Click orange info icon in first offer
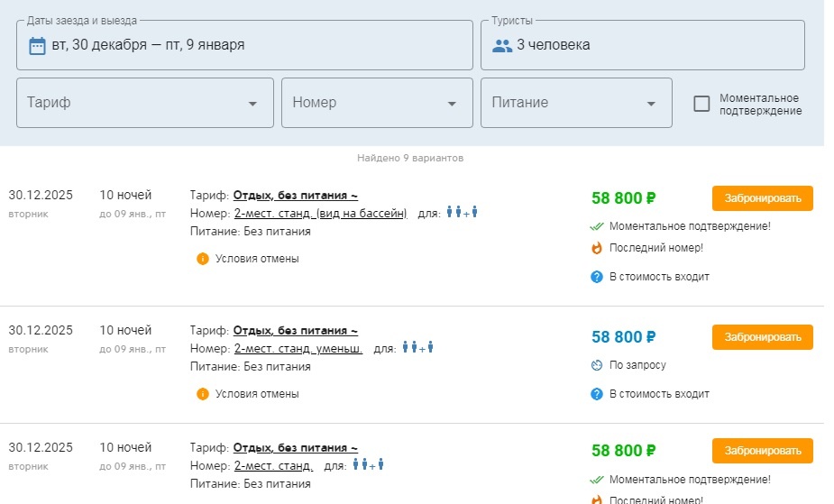 pos(203,259)
